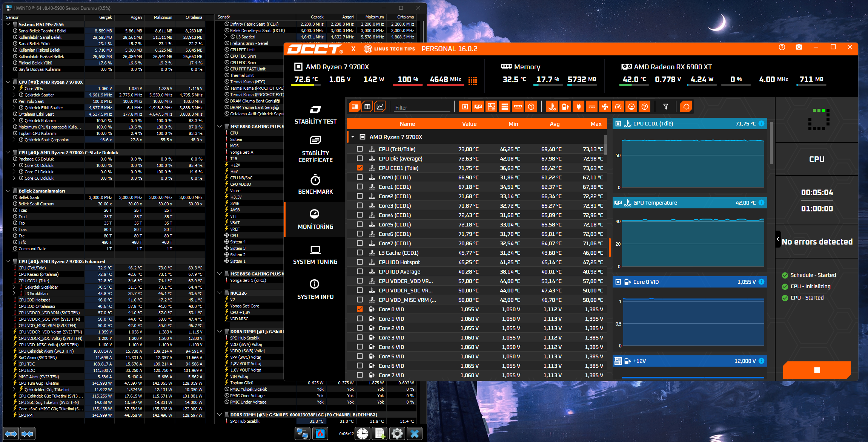Toggle memory module sensors filter icon in OCCT
This screenshot has height=442, width=868.
click(x=518, y=107)
